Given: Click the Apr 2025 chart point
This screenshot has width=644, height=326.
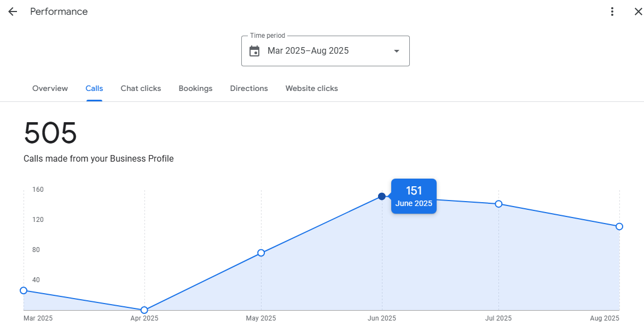Looking at the screenshot, I should coord(144,310).
